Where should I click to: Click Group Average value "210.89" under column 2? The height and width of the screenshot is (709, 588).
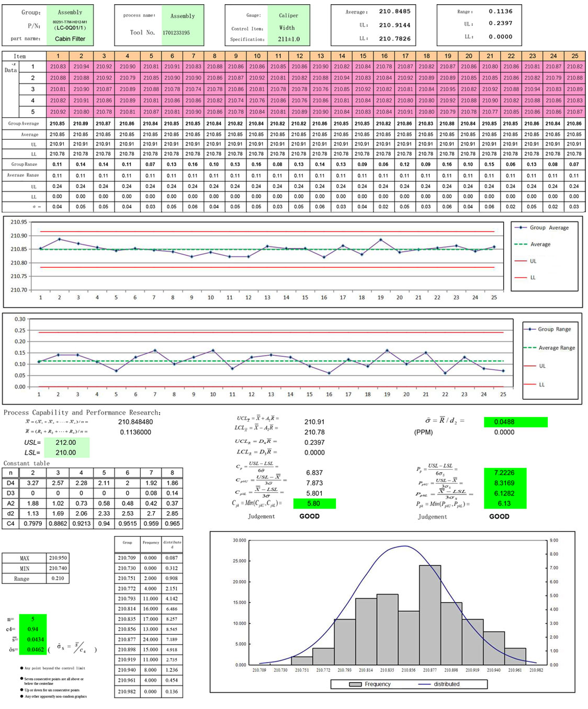click(x=81, y=124)
